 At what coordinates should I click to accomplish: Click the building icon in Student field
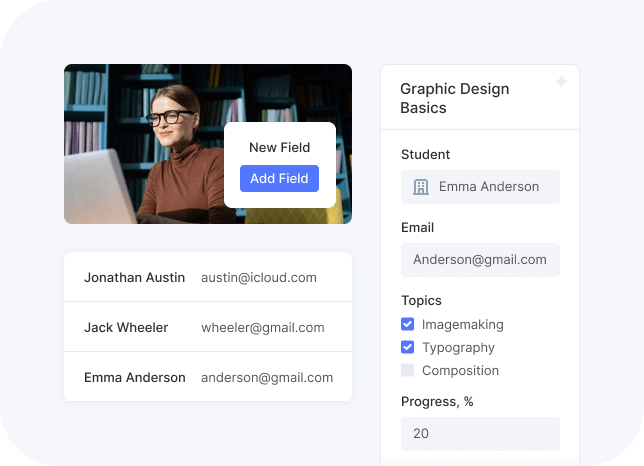tap(421, 187)
